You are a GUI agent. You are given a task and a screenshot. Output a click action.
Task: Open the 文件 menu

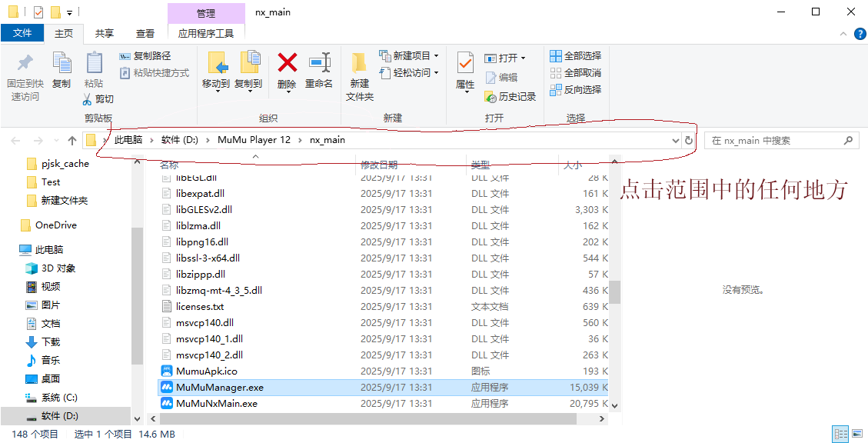click(x=23, y=34)
